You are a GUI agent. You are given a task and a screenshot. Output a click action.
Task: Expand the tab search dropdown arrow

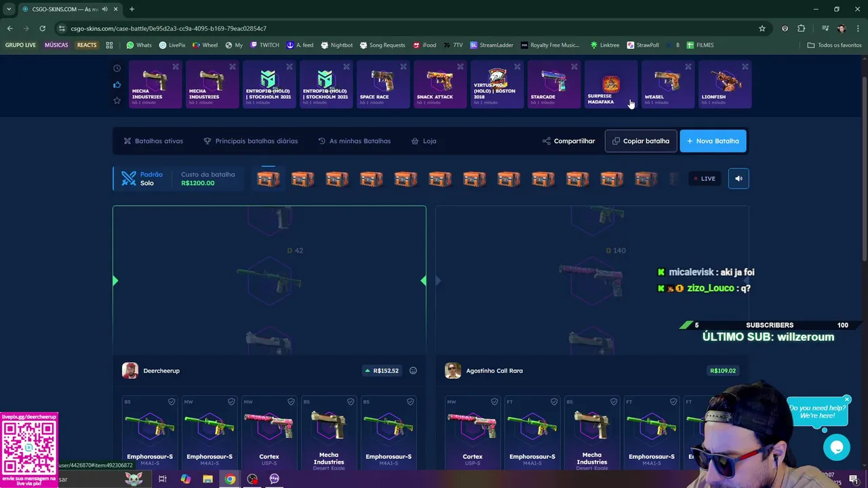point(9,9)
